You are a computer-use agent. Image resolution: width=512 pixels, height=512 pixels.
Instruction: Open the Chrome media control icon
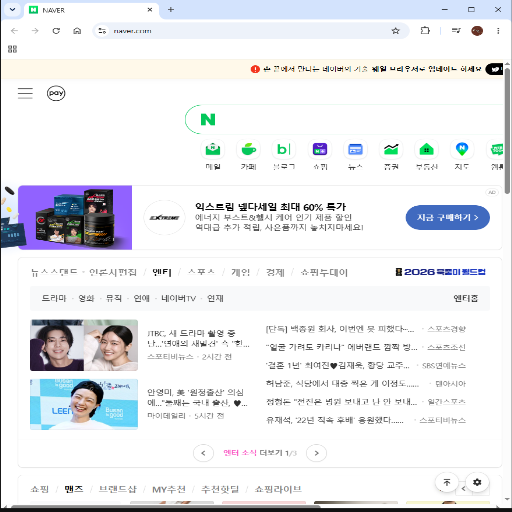click(x=456, y=31)
